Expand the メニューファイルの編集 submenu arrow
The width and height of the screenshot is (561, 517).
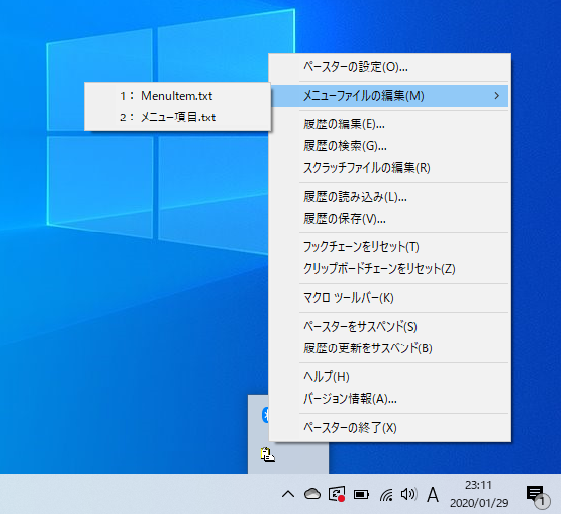pos(497,96)
